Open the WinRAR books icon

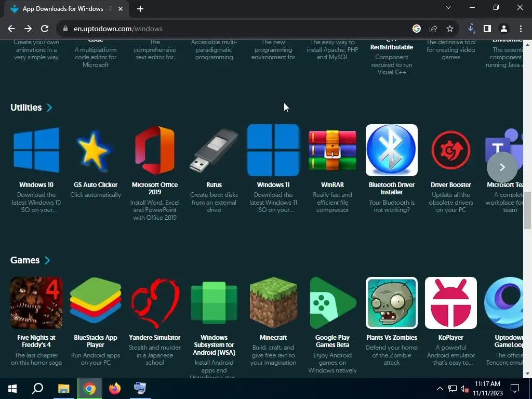[332, 150]
